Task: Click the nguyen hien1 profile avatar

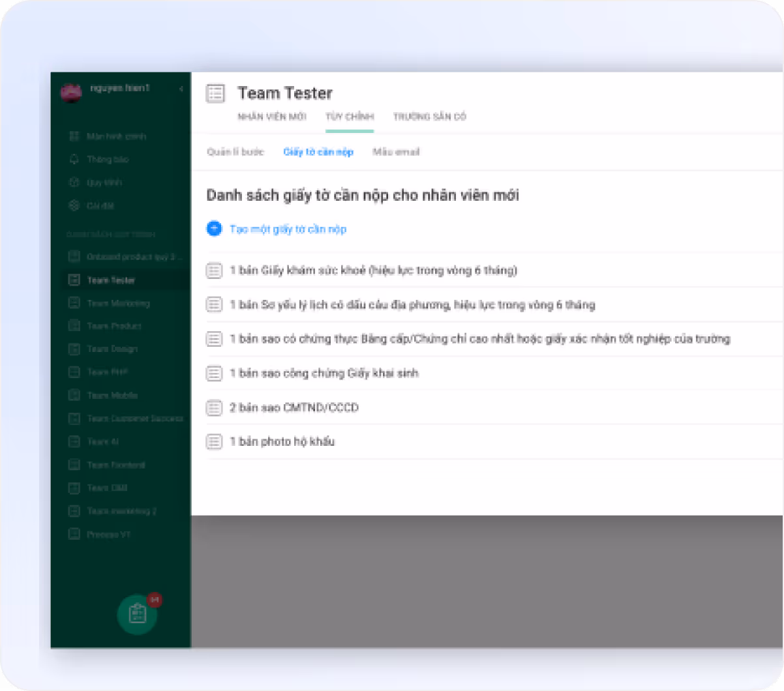Action: (x=71, y=92)
